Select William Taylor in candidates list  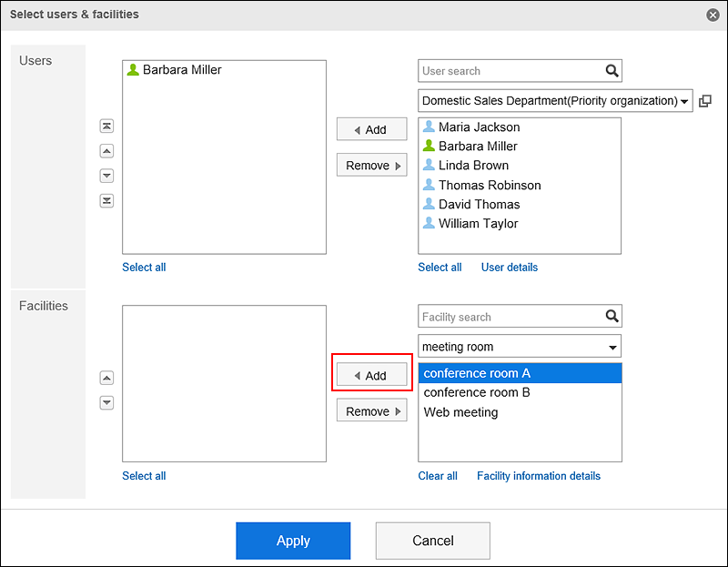(x=520, y=223)
